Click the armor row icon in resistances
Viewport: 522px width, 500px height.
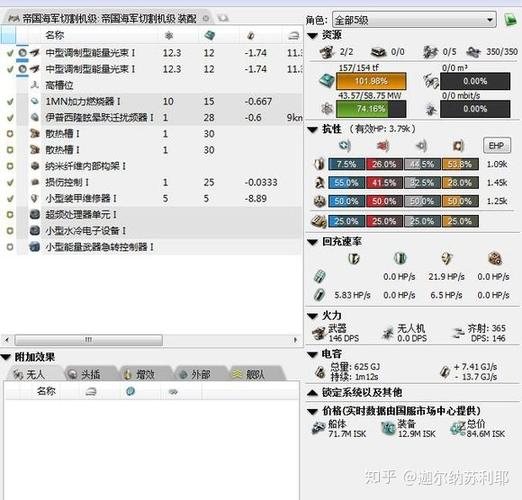320,182
